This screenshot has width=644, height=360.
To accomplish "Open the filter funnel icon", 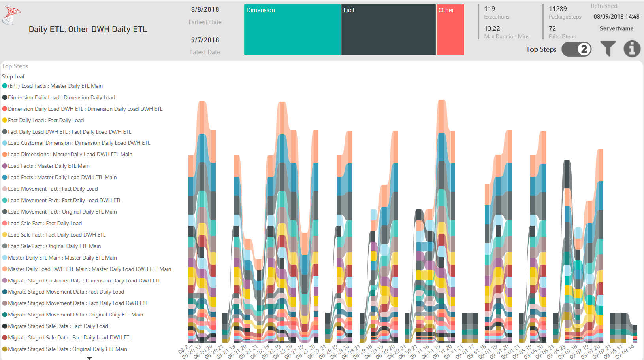I will (x=608, y=49).
